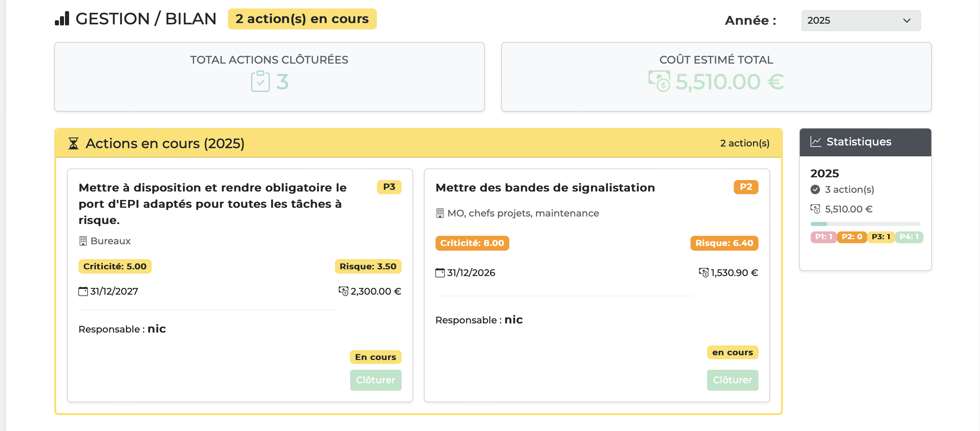This screenshot has width=980, height=431.
Task: Click the money icon beside 5,510.00 € in Statistiques
Action: pyautogui.click(x=815, y=209)
